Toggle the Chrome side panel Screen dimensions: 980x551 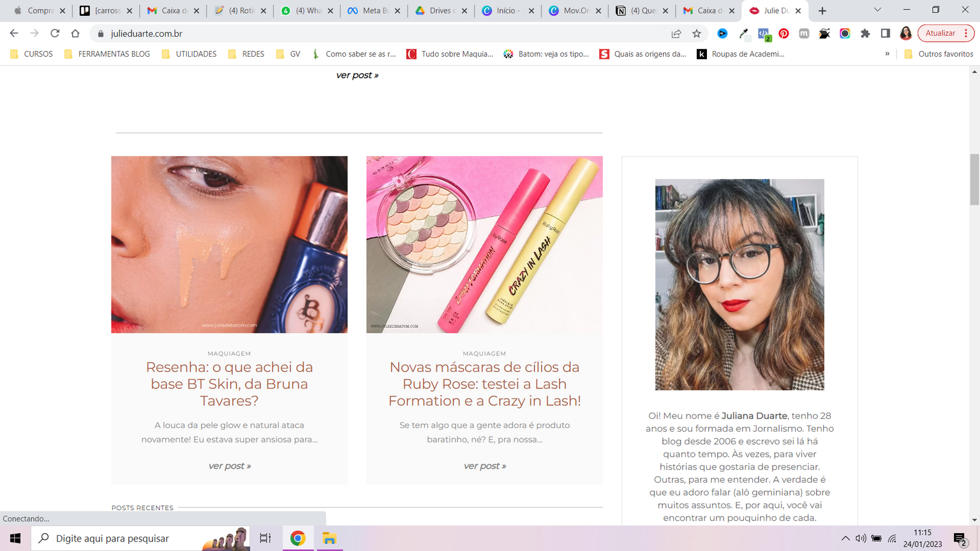point(886,33)
